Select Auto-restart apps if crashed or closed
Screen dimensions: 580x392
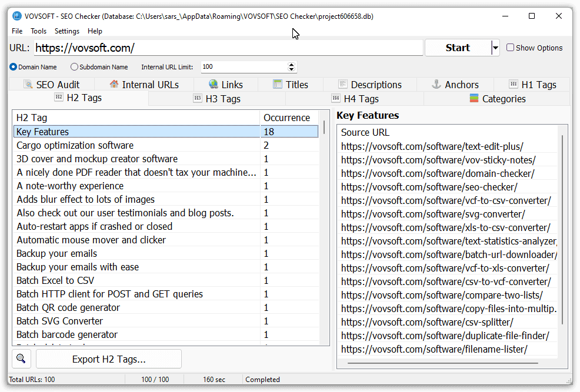[166, 226]
